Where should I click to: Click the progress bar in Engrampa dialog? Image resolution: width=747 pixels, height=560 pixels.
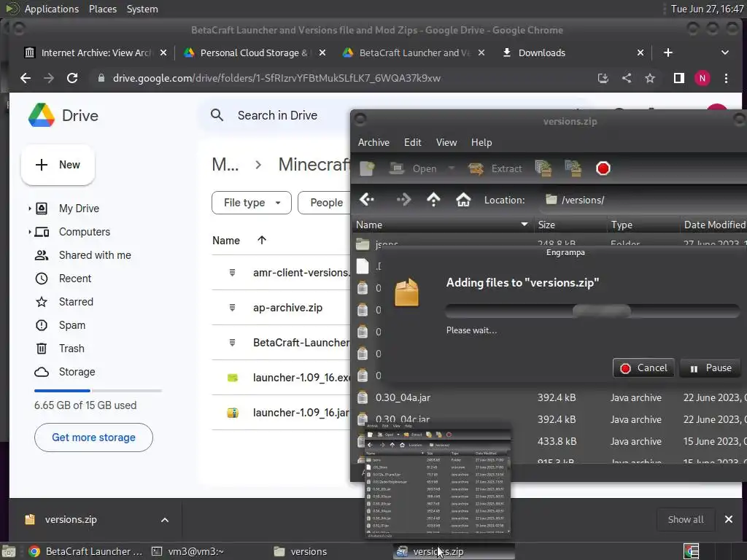592,311
